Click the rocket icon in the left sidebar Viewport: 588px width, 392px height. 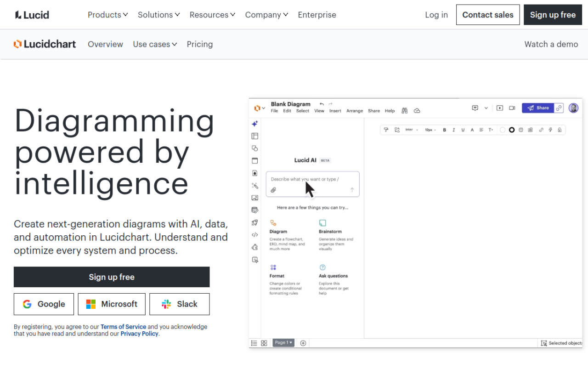[x=254, y=222]
